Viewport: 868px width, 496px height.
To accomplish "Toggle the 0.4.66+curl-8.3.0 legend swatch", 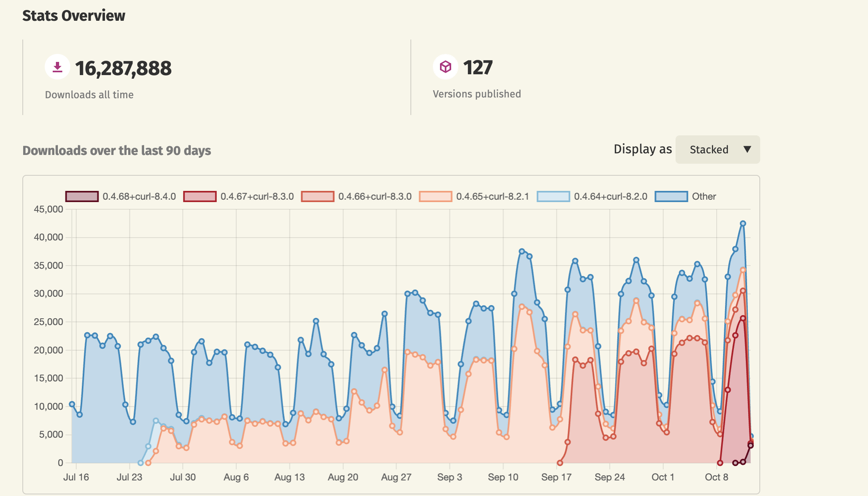I will click(318, 196).
